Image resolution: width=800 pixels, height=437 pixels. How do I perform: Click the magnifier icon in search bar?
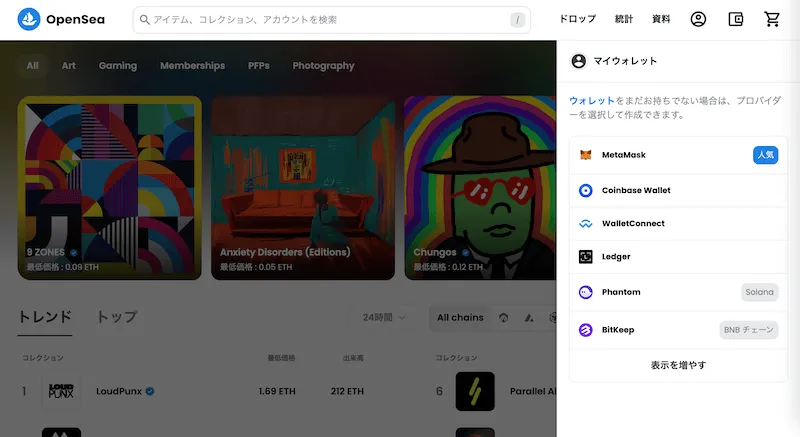click(x=144, y=19)
